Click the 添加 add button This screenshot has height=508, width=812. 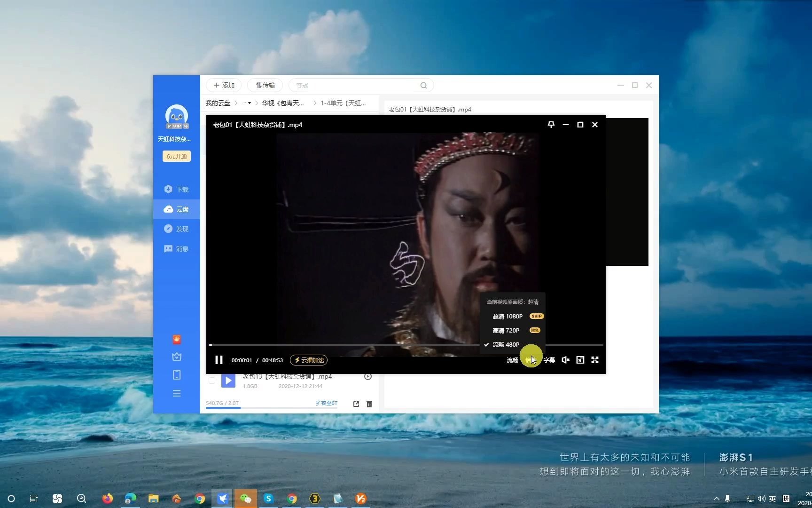click(x=224, y=85)
